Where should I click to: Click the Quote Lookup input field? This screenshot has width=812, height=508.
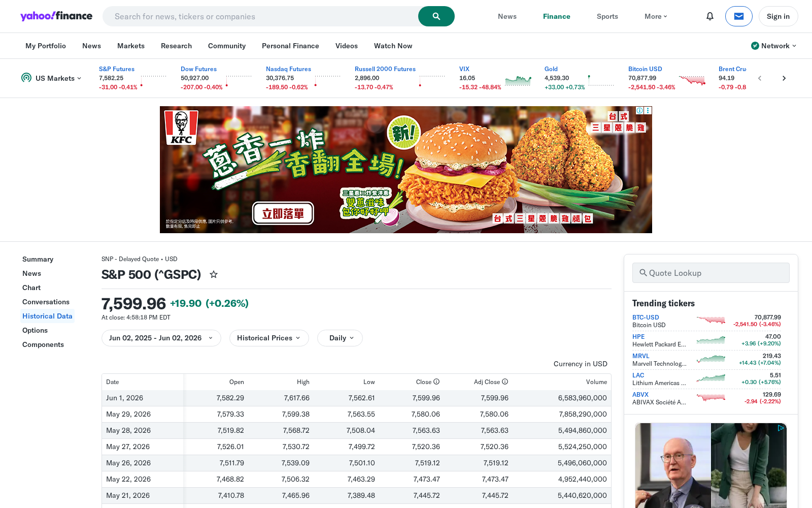pos(710,273)
